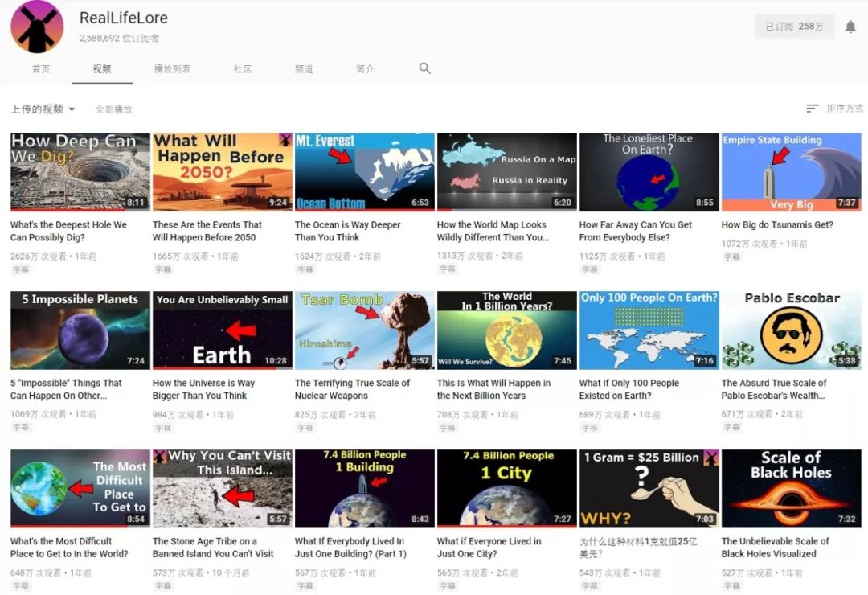
Task: Click the 全部播放 play all button
Action: pyautogui.click(x=114, y=109)
